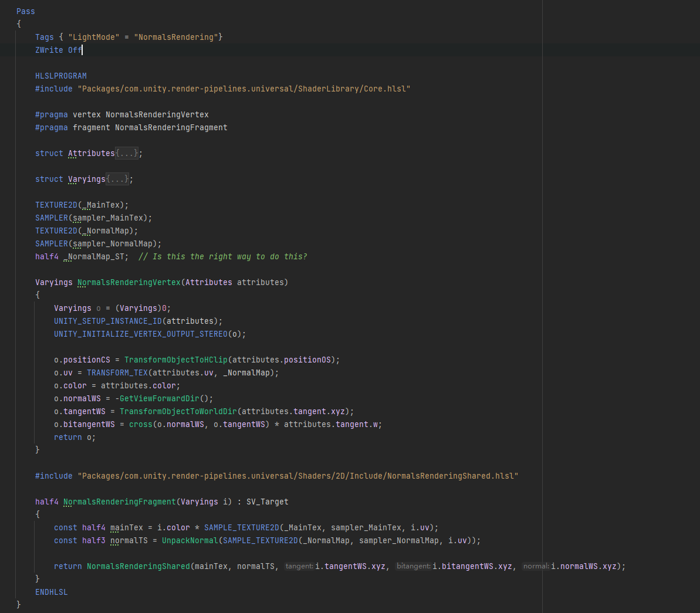Click the _NormalMap_ST variable declaration
Screen dimensions: 700x613
tap(96, 257)
